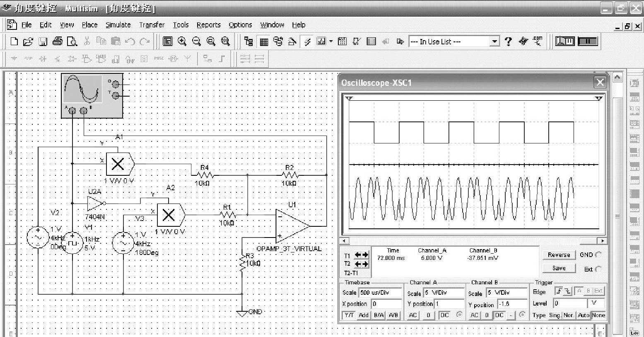Click the Zoom In magnifier icon
The width and height of the screenshot is (644, 337).
tap(182, 41)
